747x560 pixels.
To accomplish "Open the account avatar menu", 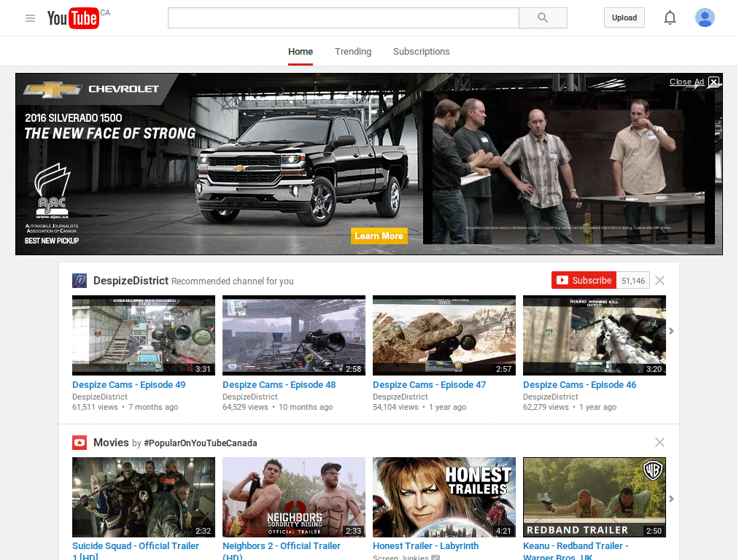I will pyautogui.click(x=705, y=18).
